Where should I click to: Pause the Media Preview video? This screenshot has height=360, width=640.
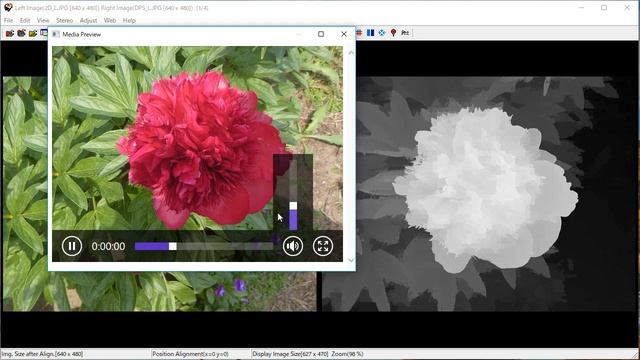[x=72, y=246]
